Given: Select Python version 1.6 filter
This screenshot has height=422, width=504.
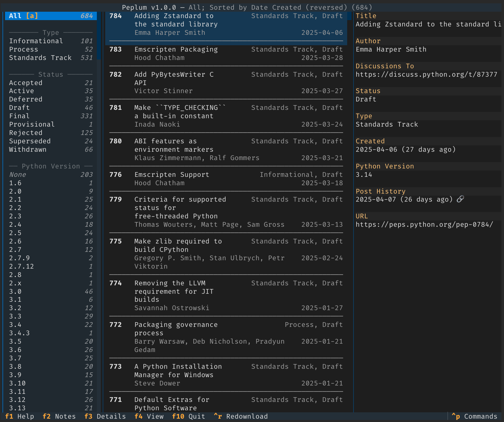Looking at the screenshot, I should [x=51, y=183].
